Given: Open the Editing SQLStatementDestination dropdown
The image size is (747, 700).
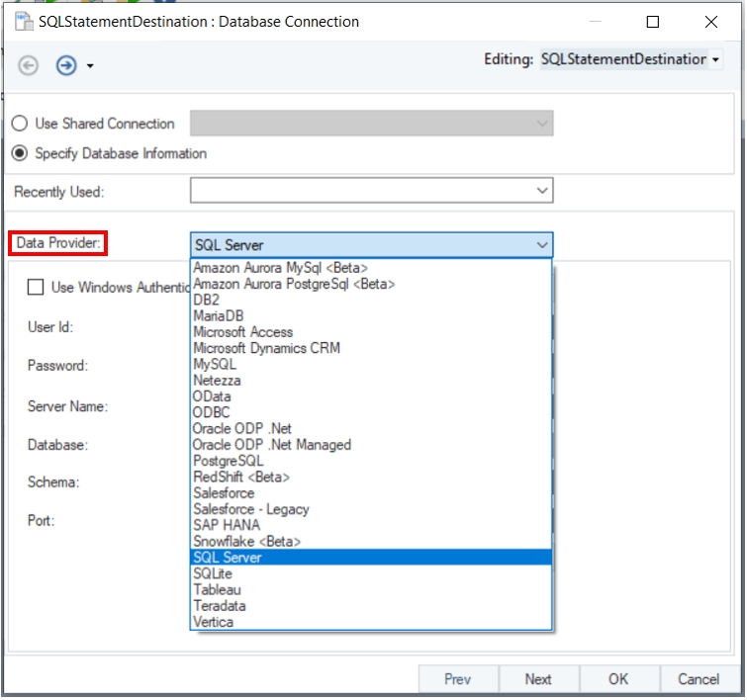Looking at the screenshot, I should 715,60.
